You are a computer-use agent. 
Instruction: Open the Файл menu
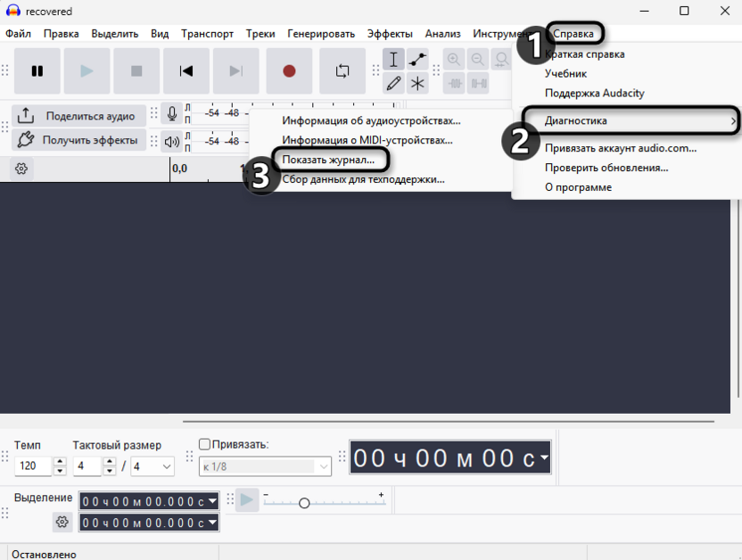(18, 34)
